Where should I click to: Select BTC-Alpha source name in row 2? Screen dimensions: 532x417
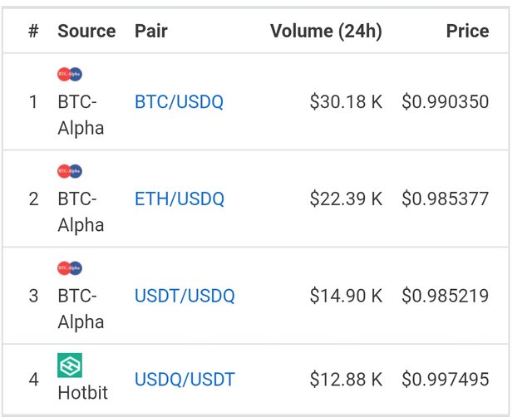(81, 212)
